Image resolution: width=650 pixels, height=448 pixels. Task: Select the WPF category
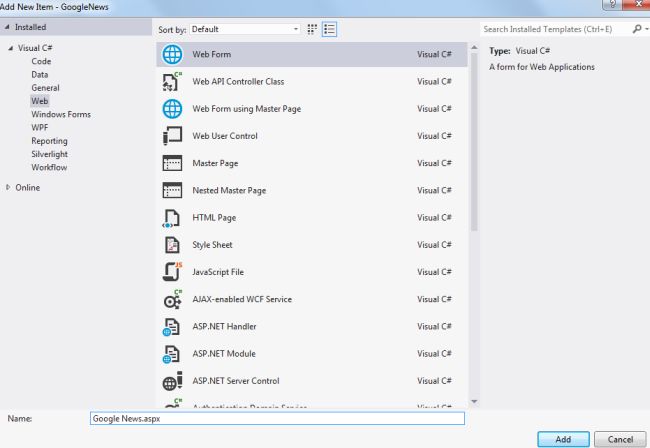(39, 128)
